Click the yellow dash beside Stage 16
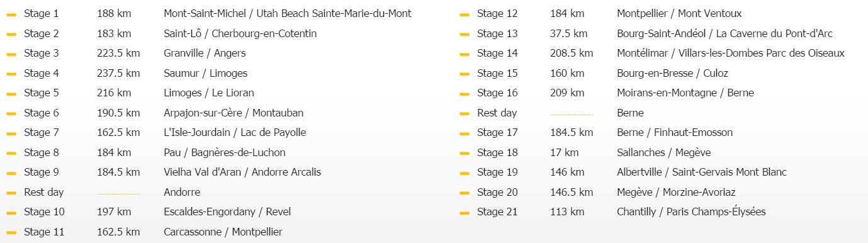 point(465,93)
